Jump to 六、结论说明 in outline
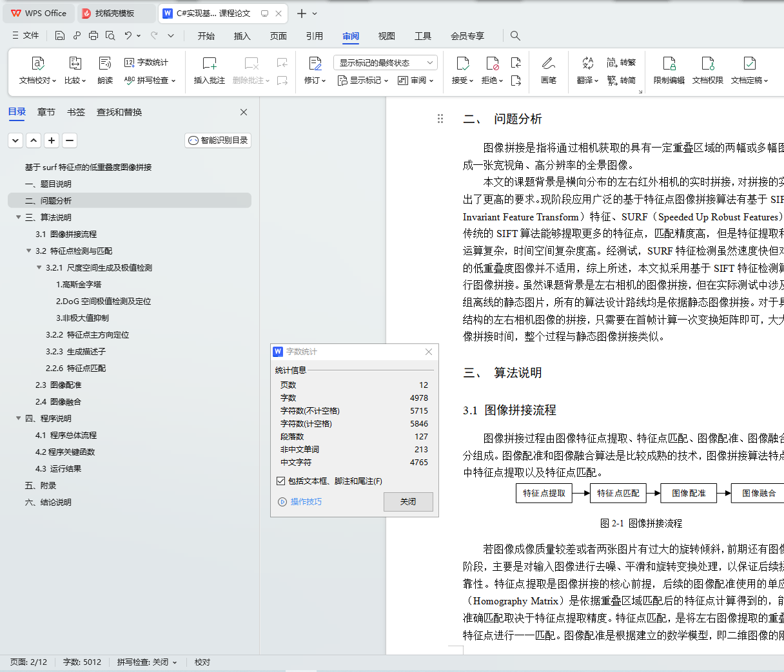 (48, 502)
